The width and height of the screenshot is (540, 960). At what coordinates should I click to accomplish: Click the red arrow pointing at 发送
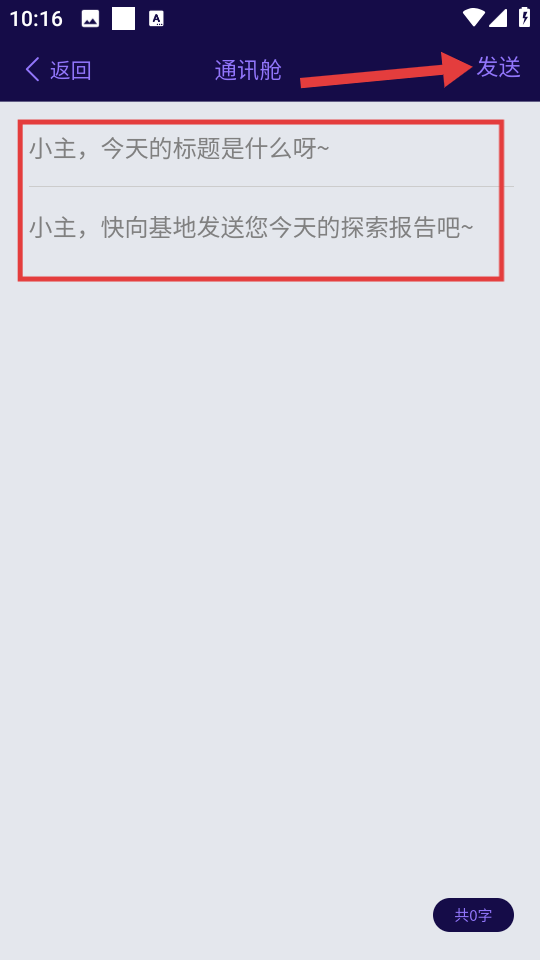click(x=387, y=70)
